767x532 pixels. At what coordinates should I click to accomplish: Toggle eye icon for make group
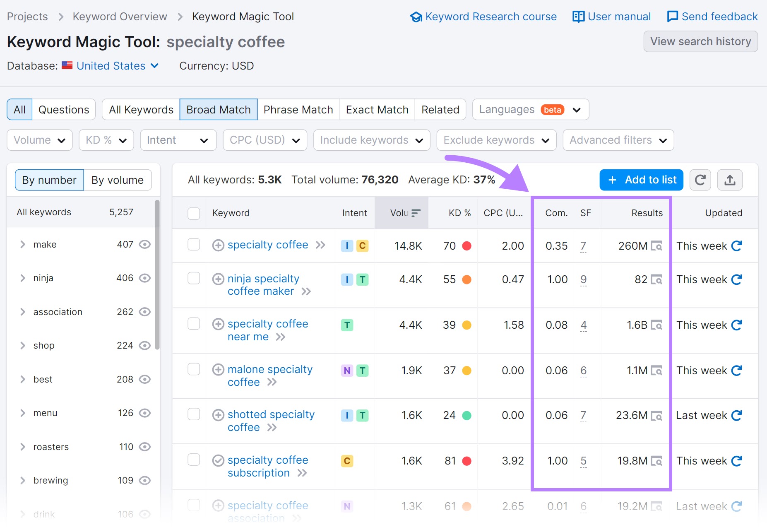[144, 244]
